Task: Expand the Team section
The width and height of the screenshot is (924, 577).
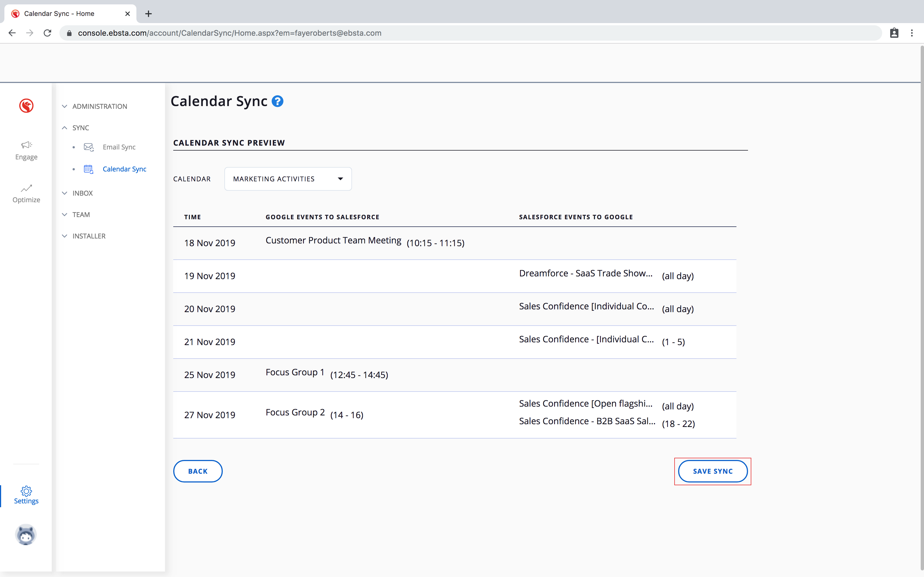Action: [x=81, y=215]
